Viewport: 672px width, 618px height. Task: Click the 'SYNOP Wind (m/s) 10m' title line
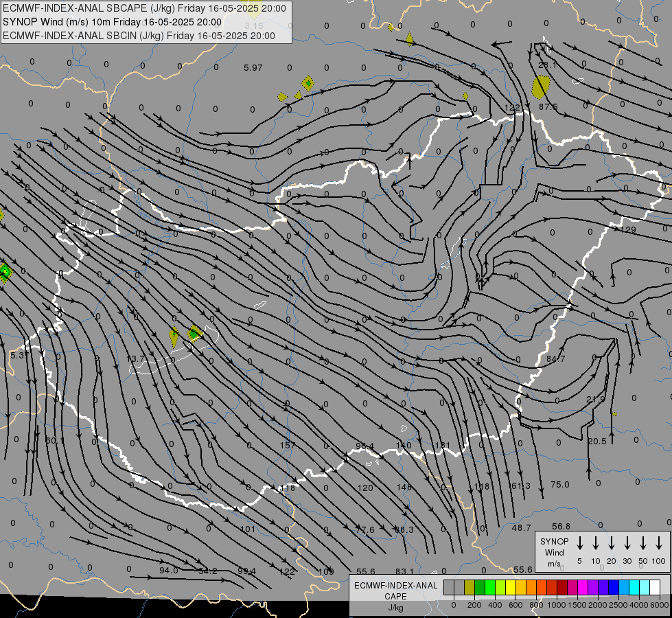pos(113,22)
